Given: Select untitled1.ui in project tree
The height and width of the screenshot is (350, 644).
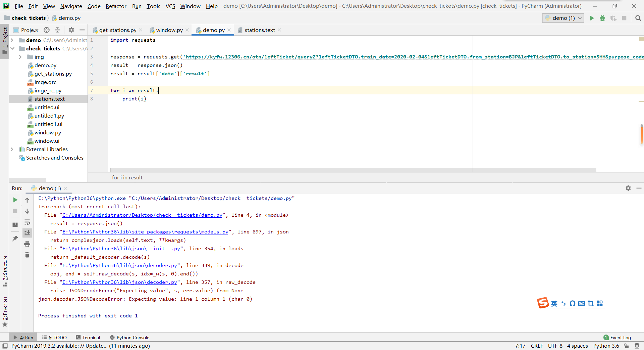Looking at the screenshot, I should click(x=48, y=124).
